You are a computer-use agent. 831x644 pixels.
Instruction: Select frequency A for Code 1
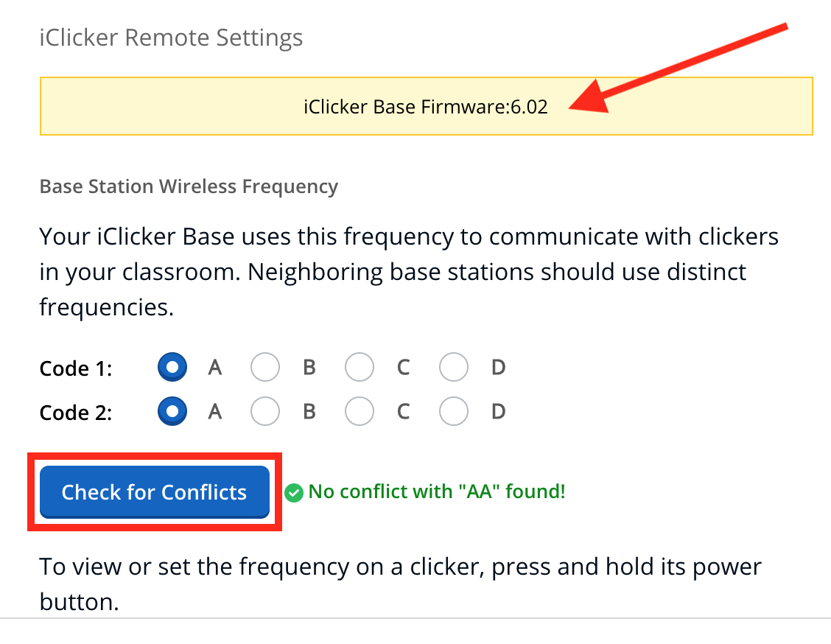(x=172, y=366)
